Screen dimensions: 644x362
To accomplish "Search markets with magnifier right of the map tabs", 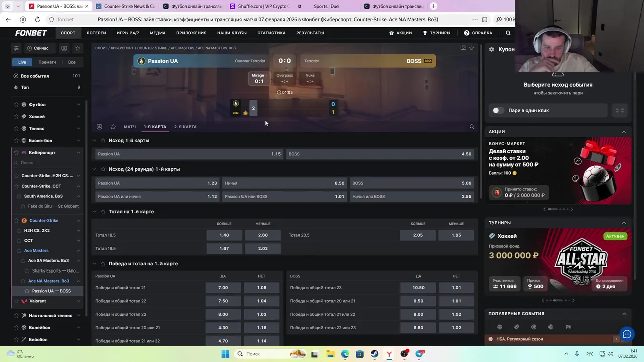I will tap(472, 127).
